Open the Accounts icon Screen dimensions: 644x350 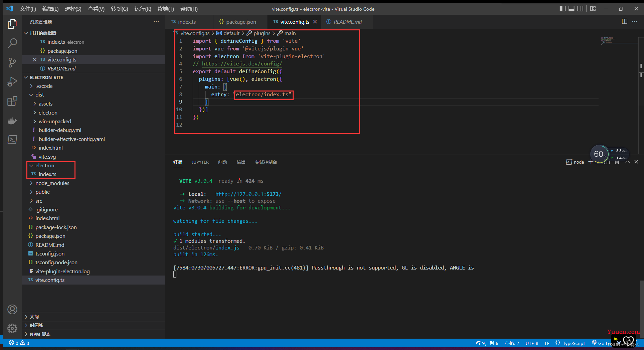12,310
